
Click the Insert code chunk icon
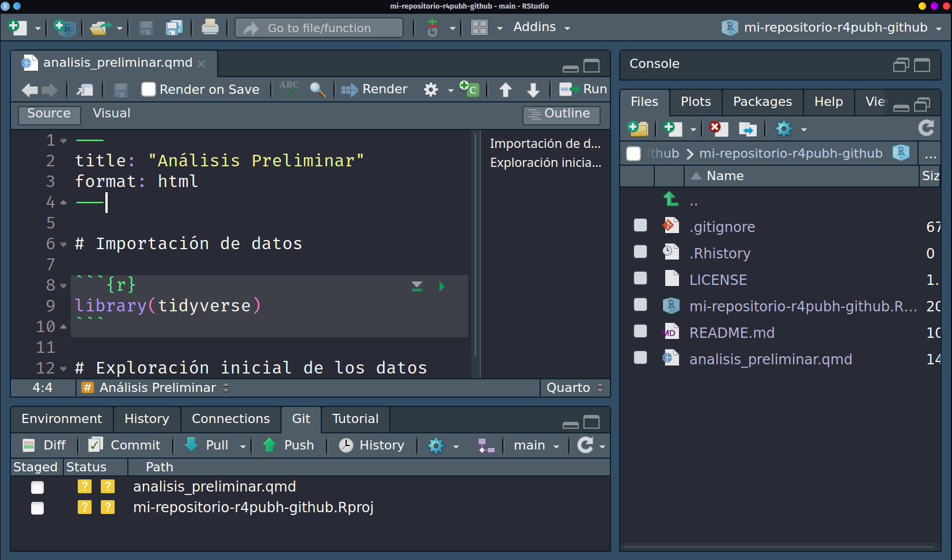pos(469,89)
